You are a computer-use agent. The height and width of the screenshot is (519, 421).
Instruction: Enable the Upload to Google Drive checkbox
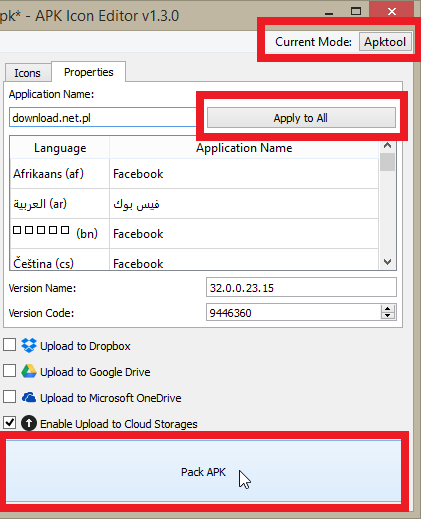(x=9, y=371)
